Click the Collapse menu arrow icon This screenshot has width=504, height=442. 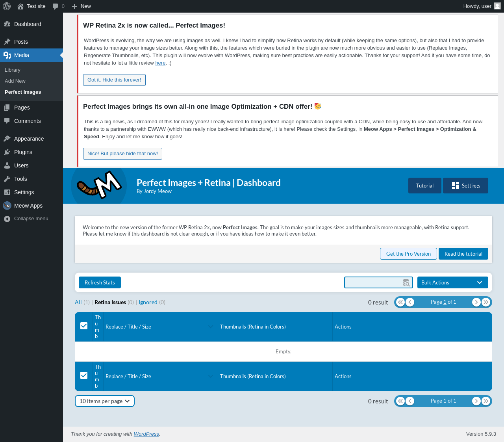(x=7, y=219)
